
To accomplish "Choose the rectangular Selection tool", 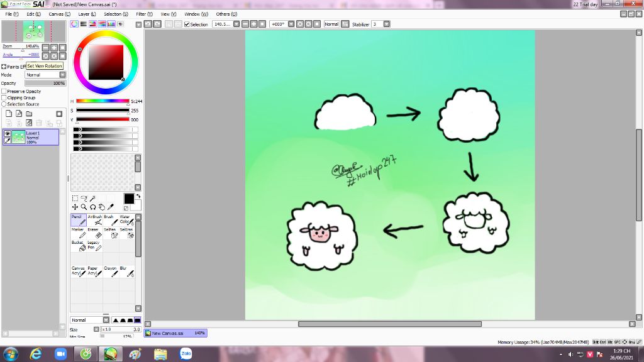I will click(x=75, y=199).
